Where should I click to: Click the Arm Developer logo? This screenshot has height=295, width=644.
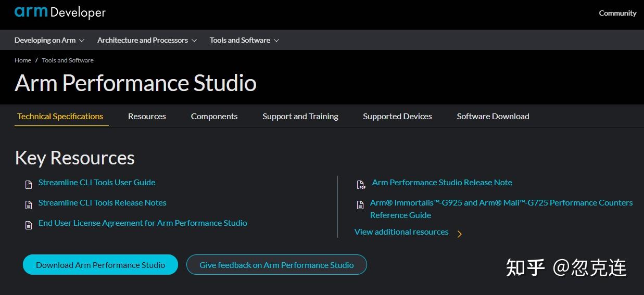[x=60, y=12]
